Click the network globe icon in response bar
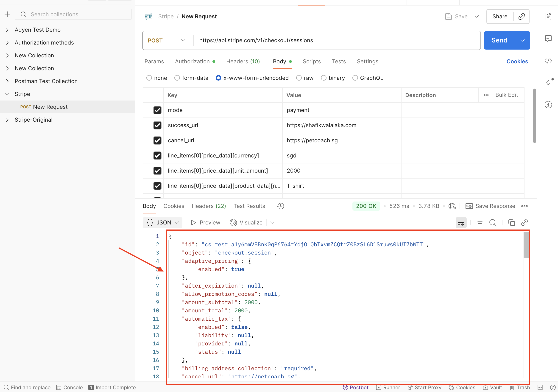 452,206
